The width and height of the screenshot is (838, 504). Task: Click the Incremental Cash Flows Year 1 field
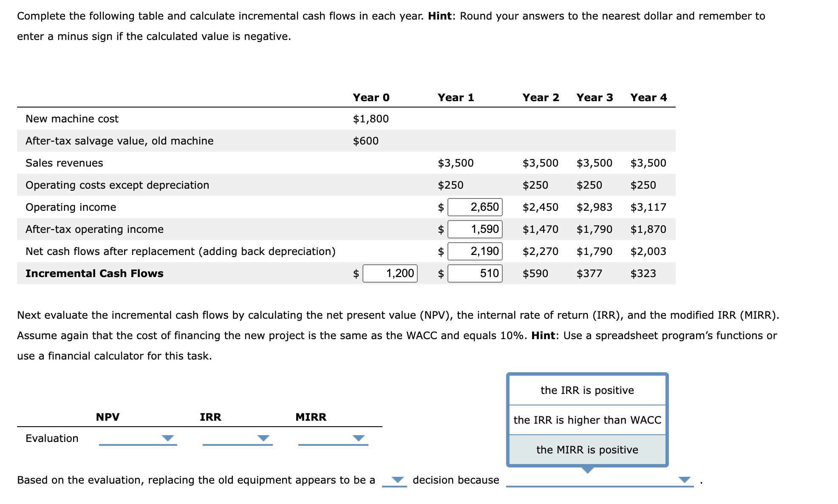tap(475, 273)
